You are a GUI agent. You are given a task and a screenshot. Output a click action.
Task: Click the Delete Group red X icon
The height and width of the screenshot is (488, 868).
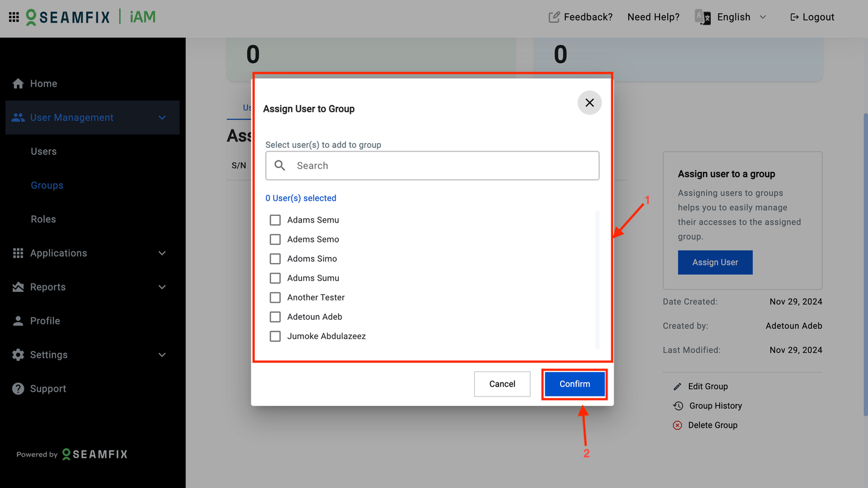[678, 425]
